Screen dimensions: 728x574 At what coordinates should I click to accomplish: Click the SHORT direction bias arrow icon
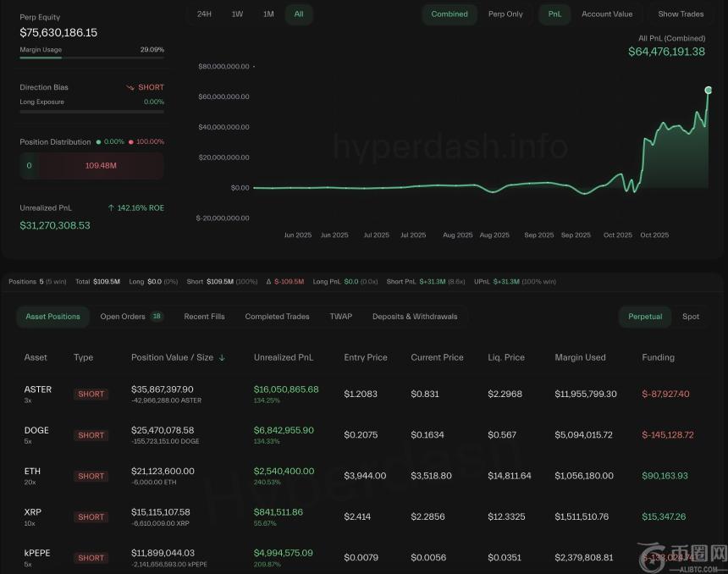tap(130, 87)
